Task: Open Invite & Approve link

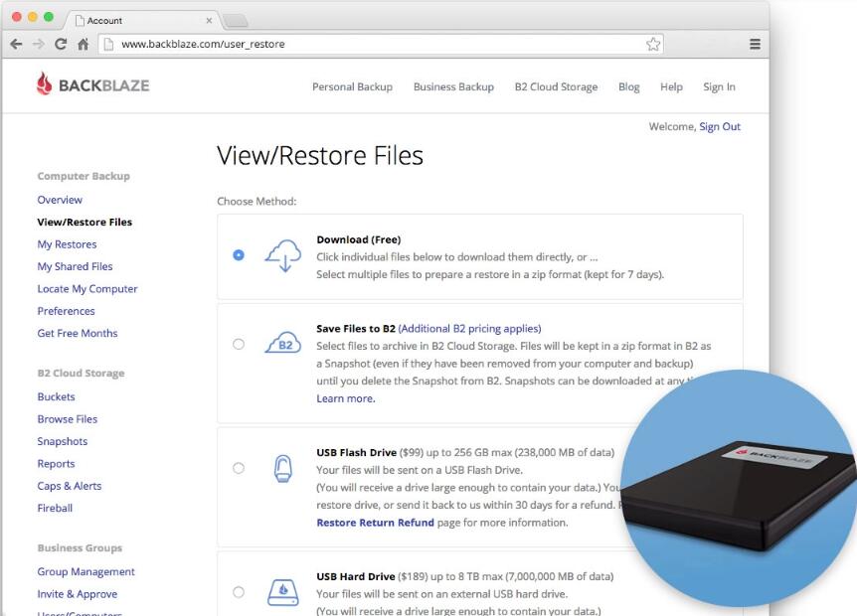Action: tap(78, 594)
